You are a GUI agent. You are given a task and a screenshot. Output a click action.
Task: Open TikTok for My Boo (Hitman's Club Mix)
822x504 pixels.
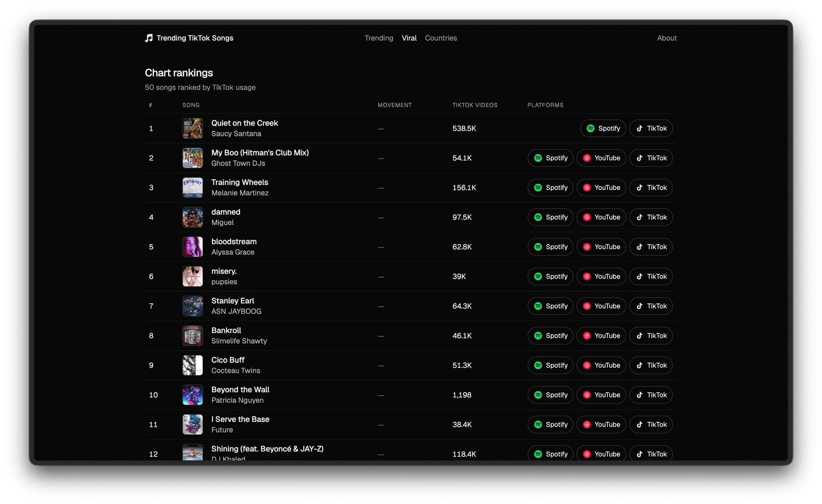click(651, 158)
